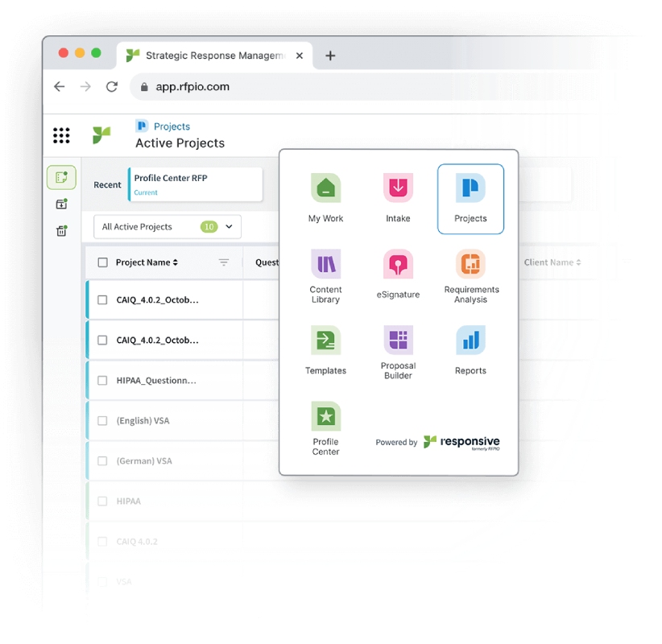The width and height of the screenshot is (662, 644).
Task: Click browser forward arrow
Action: (85, 86)
